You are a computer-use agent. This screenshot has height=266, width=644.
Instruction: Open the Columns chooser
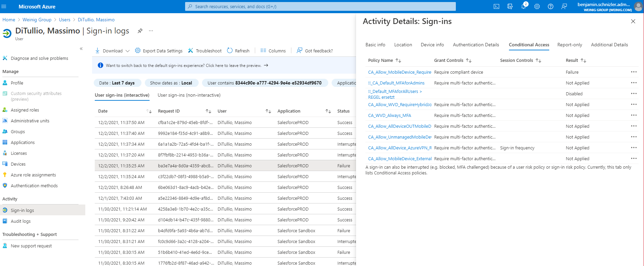tap(273, 51)
